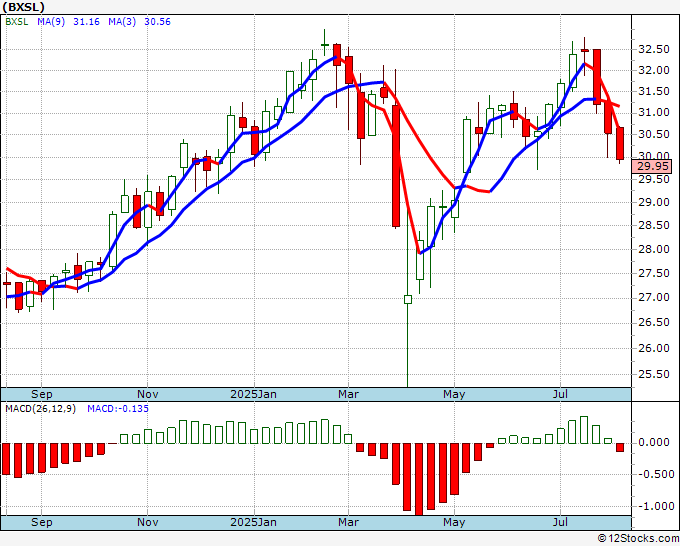Click the small hollow candle at 27.00 in April
This screenshot has height=546, width=680.
(x=408, y=299)
